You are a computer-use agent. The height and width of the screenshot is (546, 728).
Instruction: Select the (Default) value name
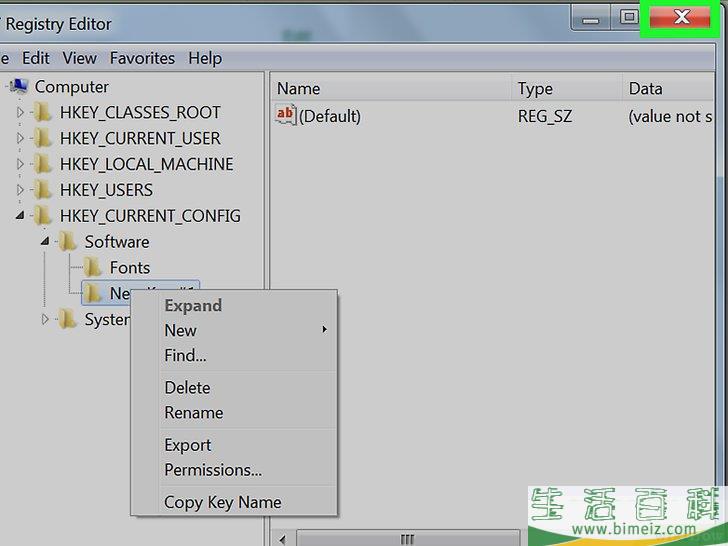coord(330,116)
